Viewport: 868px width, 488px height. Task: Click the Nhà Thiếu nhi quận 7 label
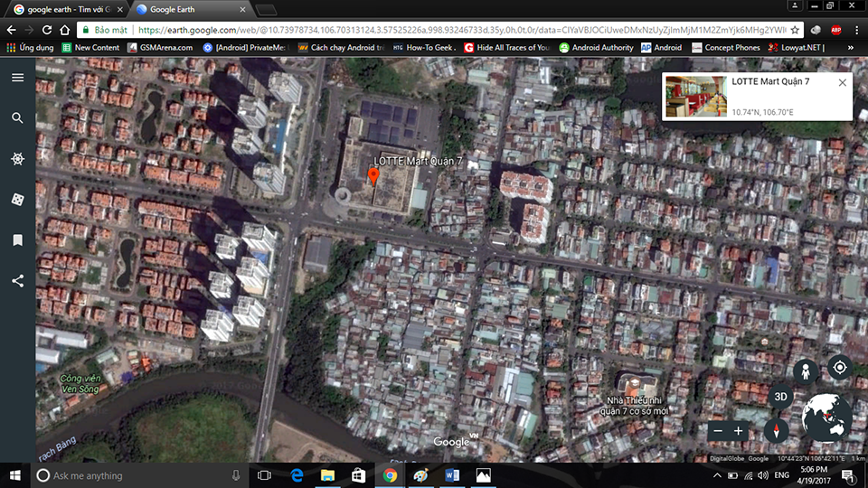634,406
